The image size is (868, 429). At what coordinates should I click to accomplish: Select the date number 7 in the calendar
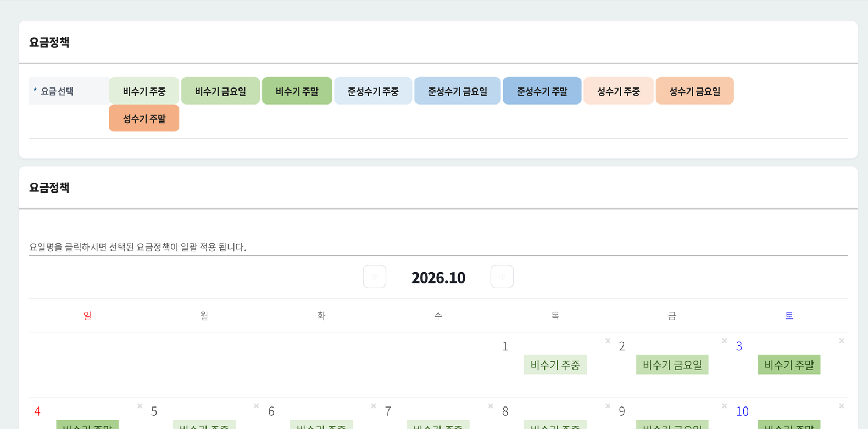pyautogui.click(x=388, y=411)
